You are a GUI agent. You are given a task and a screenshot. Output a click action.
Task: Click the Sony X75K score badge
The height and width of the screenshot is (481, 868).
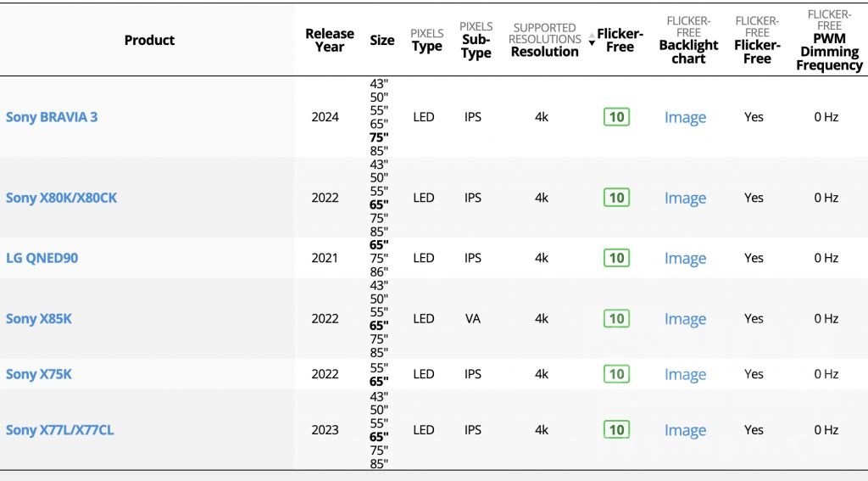[616, 374]
